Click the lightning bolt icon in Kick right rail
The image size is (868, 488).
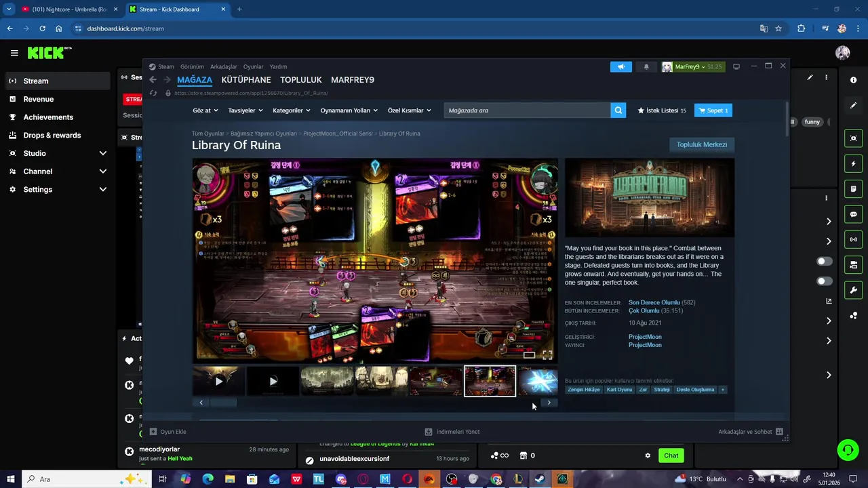point(853,164)
